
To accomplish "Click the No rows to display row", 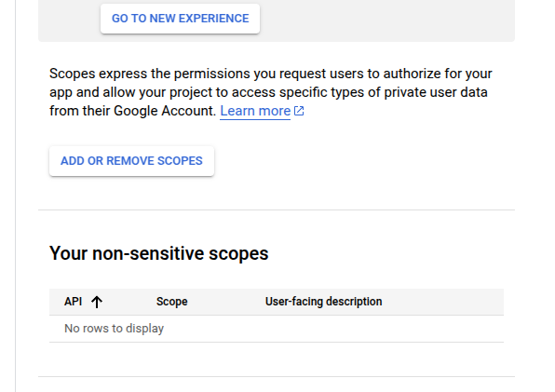I will [x=277, y=329].
